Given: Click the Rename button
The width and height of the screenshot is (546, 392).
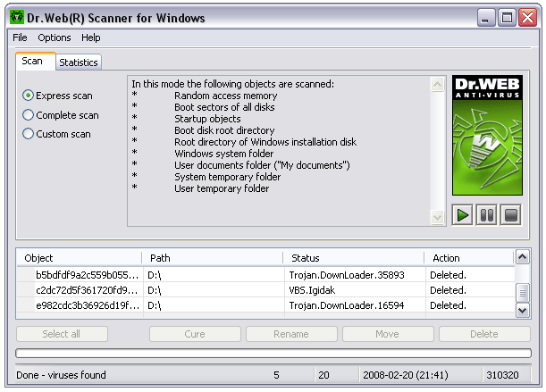Looking at the screenshot, I should 291,334.
